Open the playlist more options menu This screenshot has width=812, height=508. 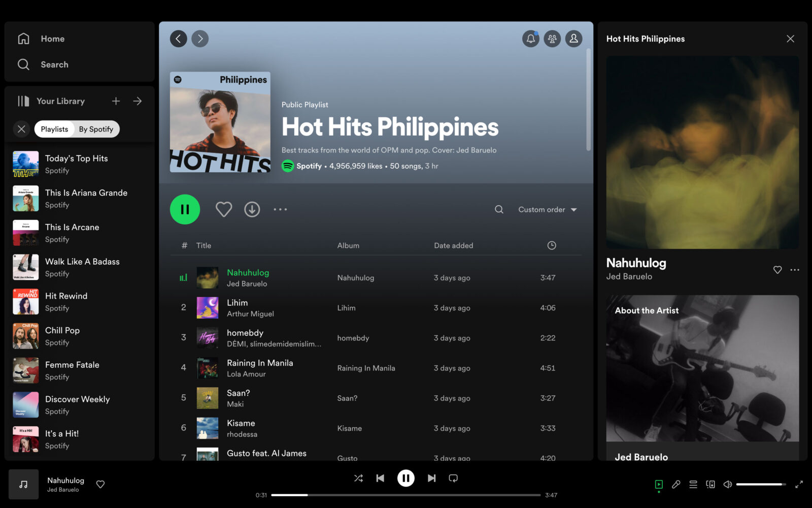tap(280, 209)
